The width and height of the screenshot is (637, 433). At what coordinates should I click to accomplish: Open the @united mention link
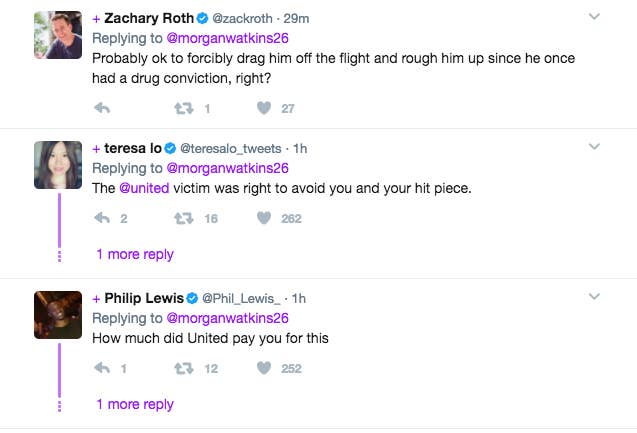point(144,188)
